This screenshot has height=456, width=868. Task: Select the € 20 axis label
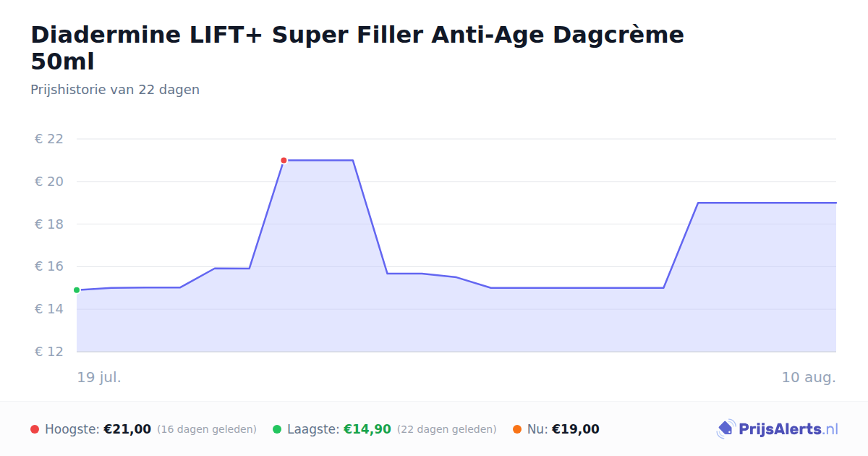coord(49,182)
